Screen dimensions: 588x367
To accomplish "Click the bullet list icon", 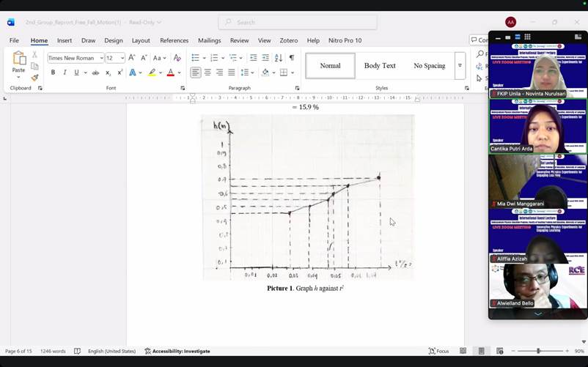I will click(196, 58).
